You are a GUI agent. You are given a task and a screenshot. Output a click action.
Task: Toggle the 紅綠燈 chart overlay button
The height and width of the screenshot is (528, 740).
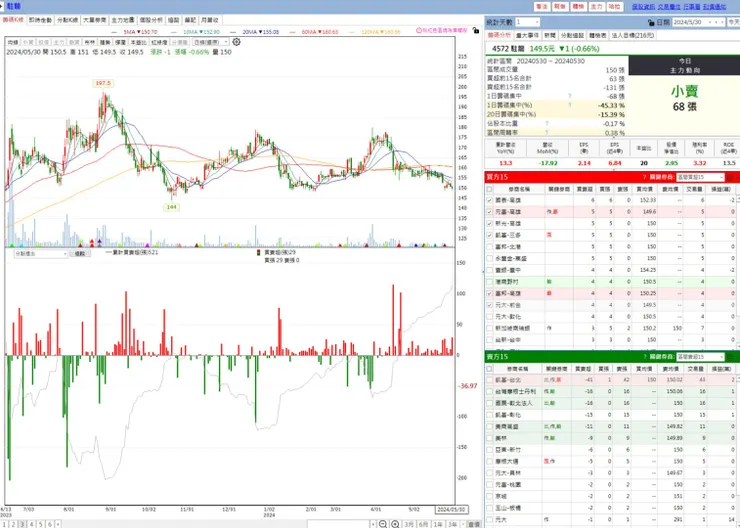click(159, 42)
